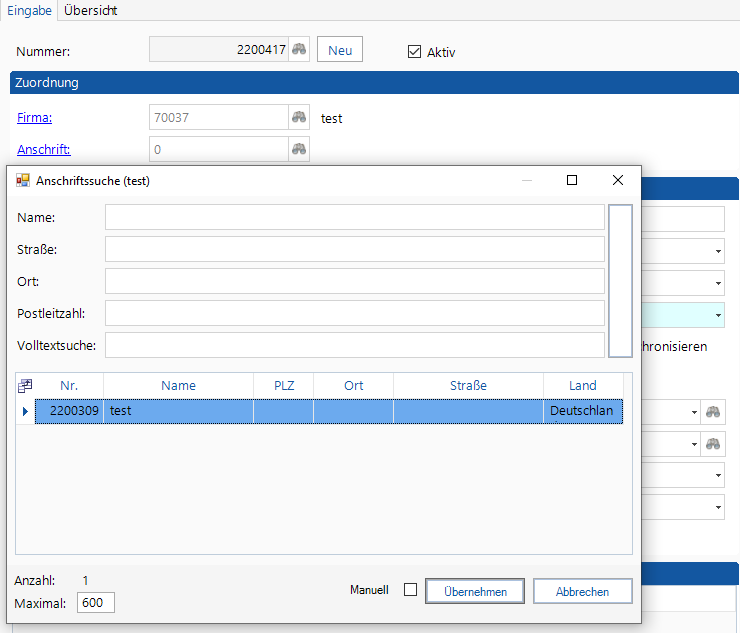Viewport: 740px width, 633px height.
Task: Open binoculars search next to Anschrift field
Action: tap(299, 149)
